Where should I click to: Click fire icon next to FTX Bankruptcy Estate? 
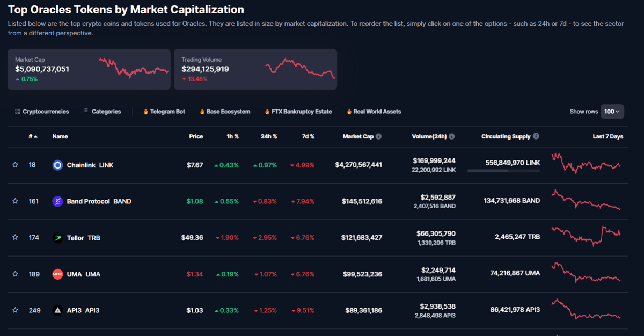[x=267, y=112]
